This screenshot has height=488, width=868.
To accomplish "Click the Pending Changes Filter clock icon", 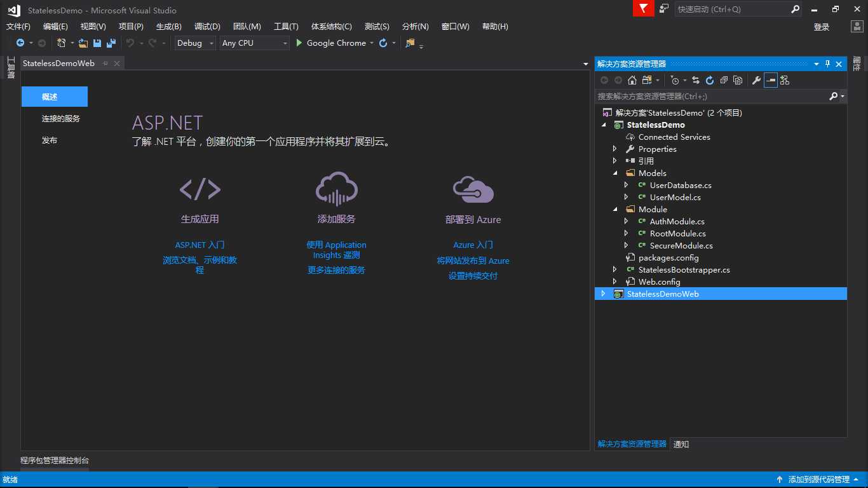I will click(x=675, y=80).
